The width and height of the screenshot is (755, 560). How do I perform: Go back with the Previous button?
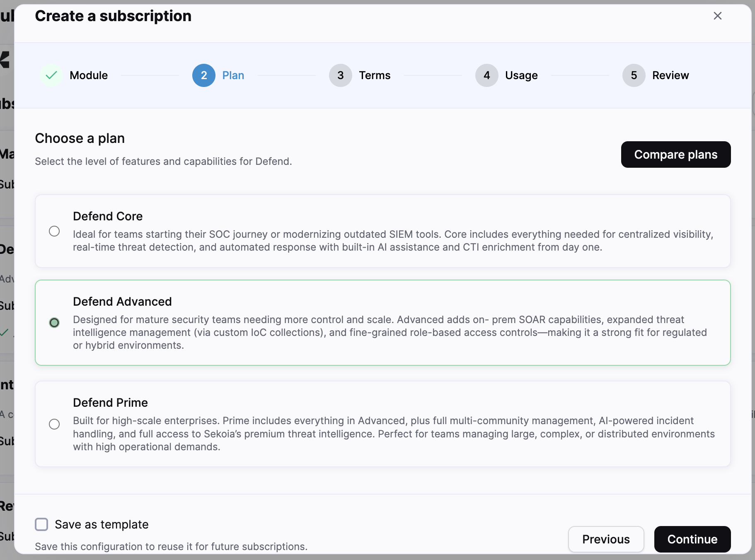point(606,539)
